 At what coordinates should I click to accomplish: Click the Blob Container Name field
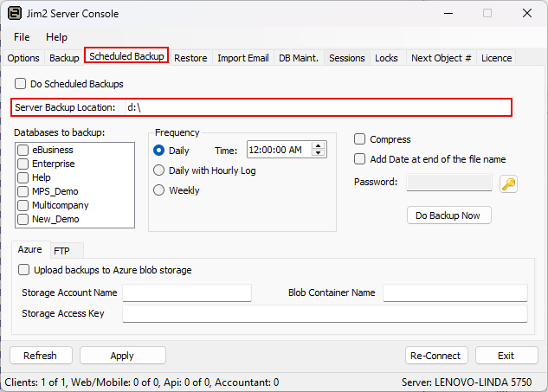coord(455,292)
